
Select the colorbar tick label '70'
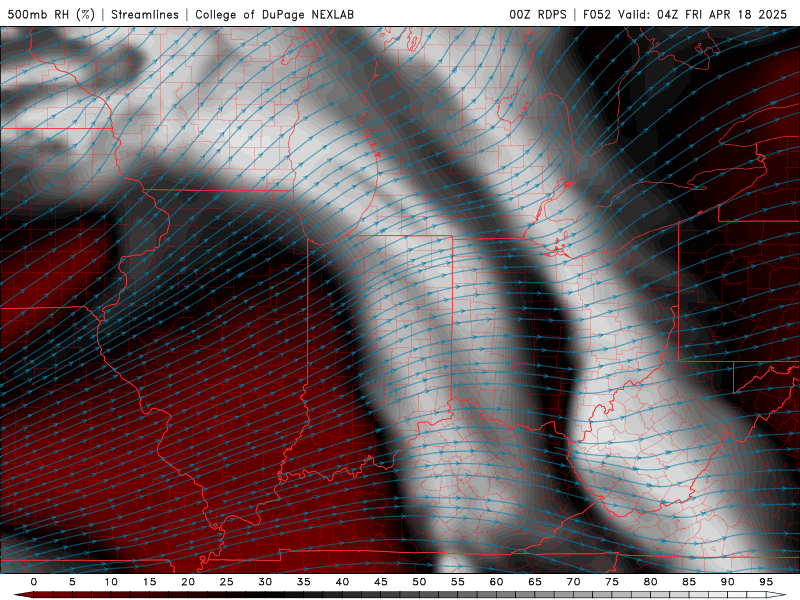(573, 582)
